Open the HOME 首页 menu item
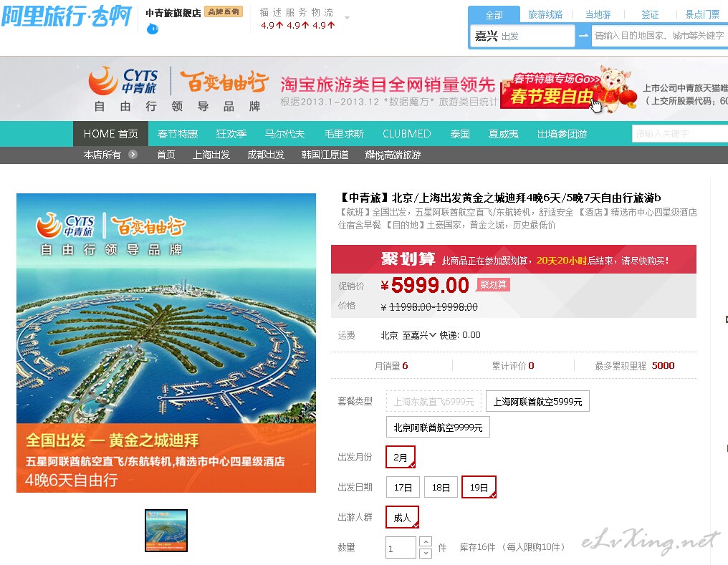 point(110,134)
